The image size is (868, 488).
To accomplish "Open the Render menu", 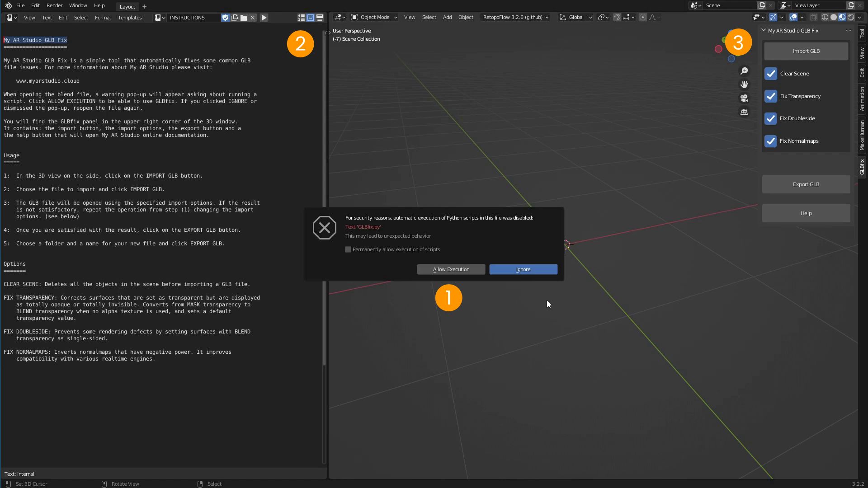I will click(x=54, y=5).
